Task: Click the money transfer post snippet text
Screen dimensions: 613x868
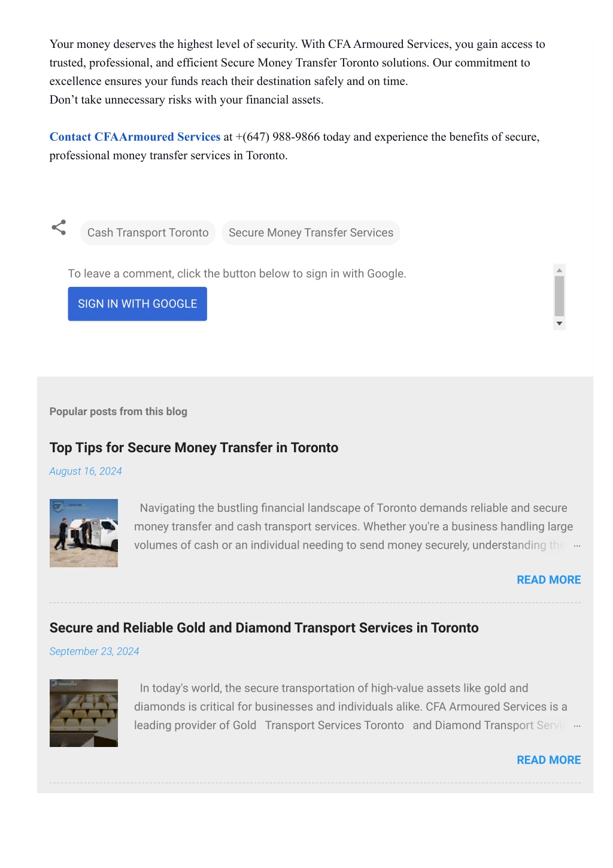Action: coord(353,527)
